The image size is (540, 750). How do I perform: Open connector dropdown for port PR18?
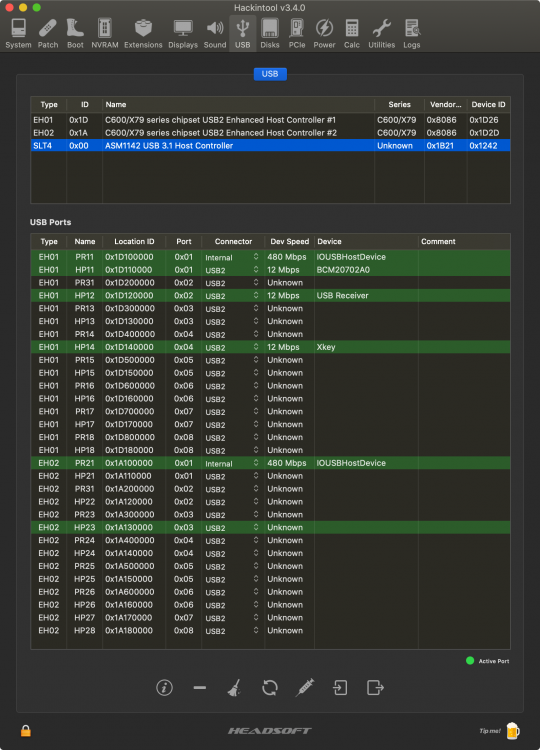click(232, 438)
